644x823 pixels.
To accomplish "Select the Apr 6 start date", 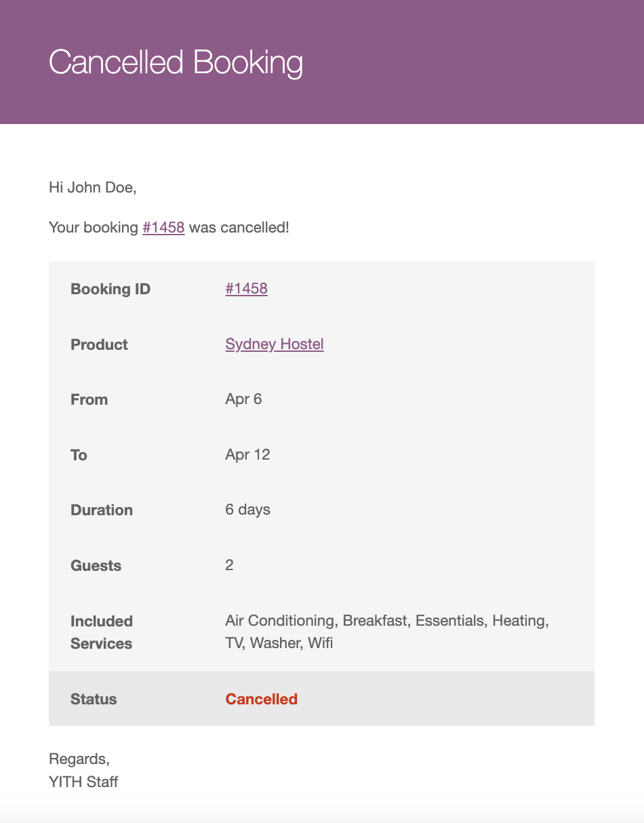I will tap(243, 399).
